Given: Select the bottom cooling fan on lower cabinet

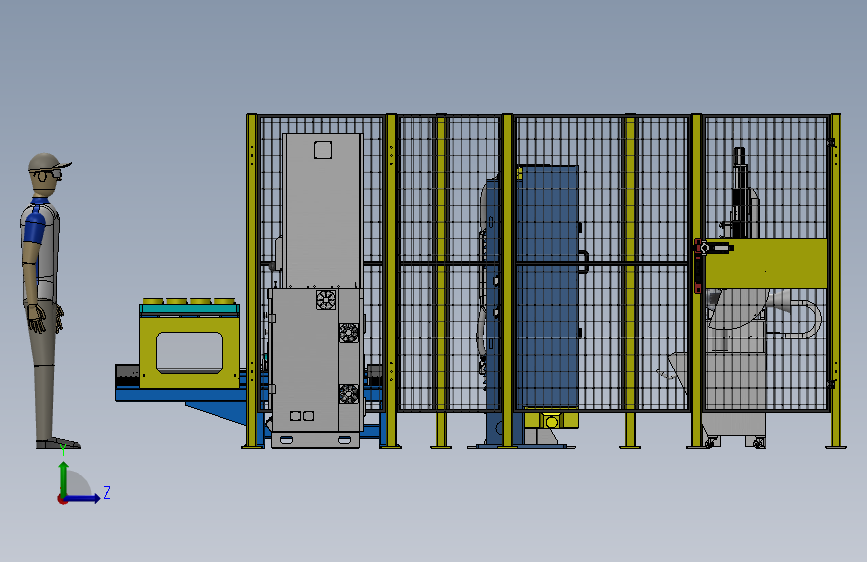Looking at the screenshot, I should [348, 394].
